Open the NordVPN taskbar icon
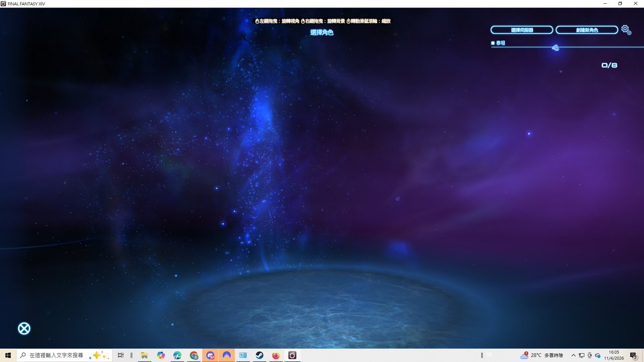The height and width of the screenshot is (362, 644). click(226, 355)
